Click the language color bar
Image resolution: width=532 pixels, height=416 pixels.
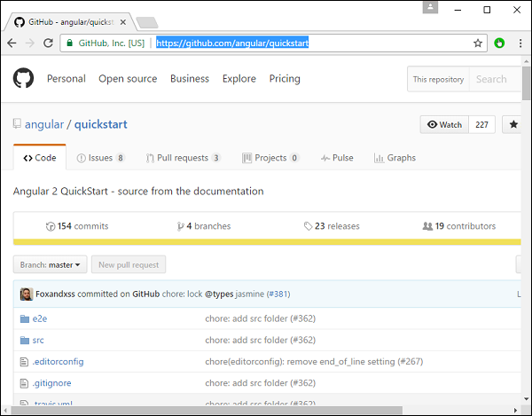pos(267,242)
